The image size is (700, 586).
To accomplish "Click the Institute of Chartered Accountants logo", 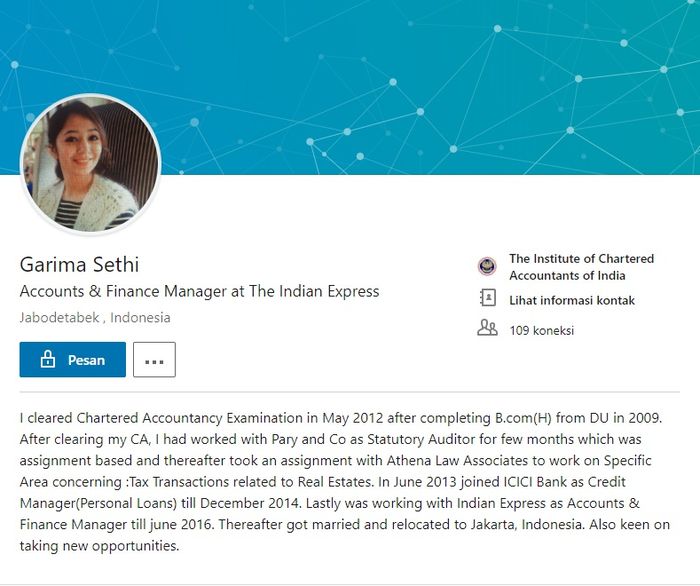I will coord(487,267).
